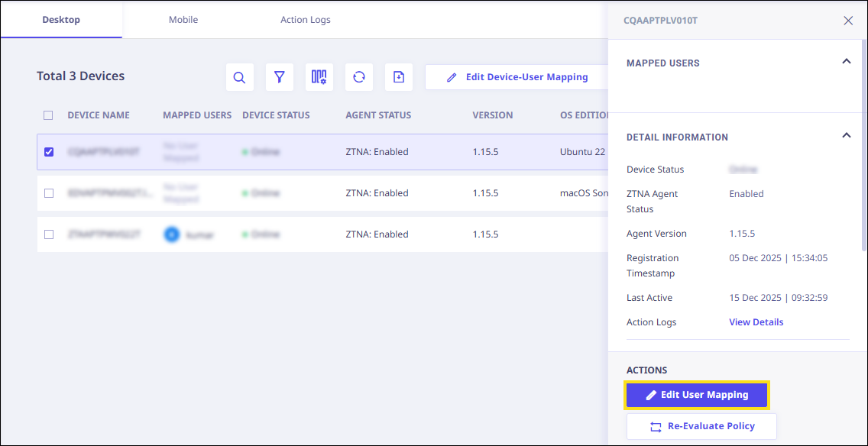Select the third device row checkbox
This screenshot has height=446, width=868.
49,234
